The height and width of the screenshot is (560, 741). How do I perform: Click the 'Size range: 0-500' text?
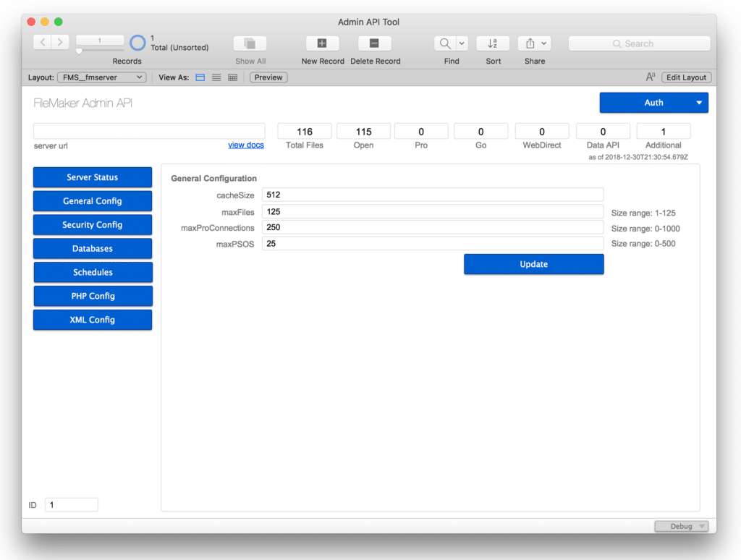click(x=643, y=243)
